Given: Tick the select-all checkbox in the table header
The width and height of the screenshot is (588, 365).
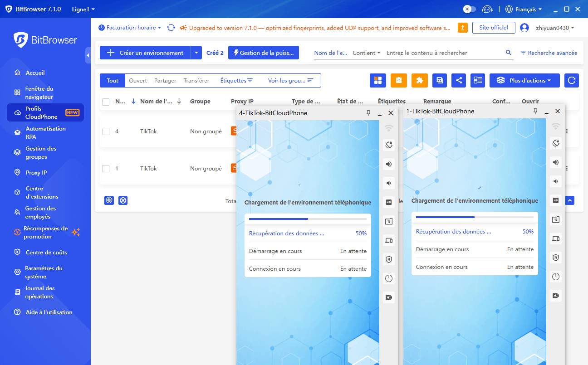Looking at the screenshot, I should [106, 102].
